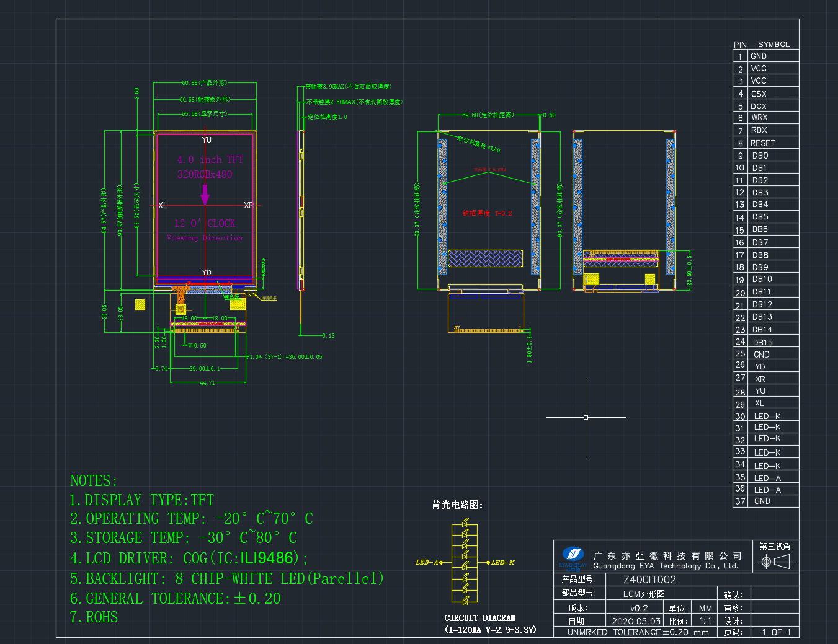Image resolution: width=838 pixels, height=644 pixels.
Task: Click note '7.ROHS'
Action: pos(94,617)
